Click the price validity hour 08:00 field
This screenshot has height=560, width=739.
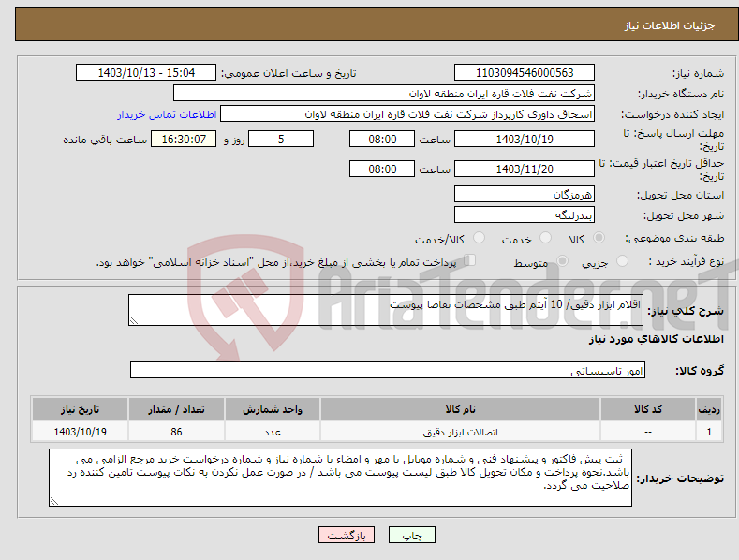(382, 169)
